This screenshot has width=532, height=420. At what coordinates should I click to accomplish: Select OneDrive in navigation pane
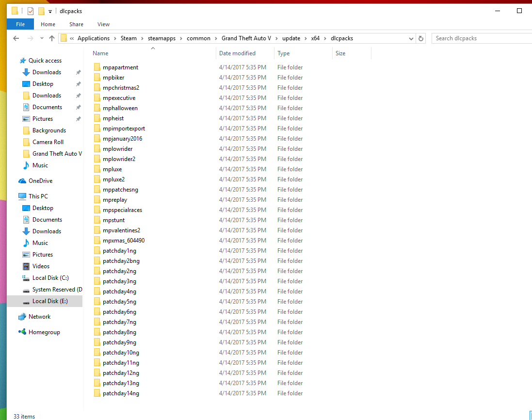point(40,181)
